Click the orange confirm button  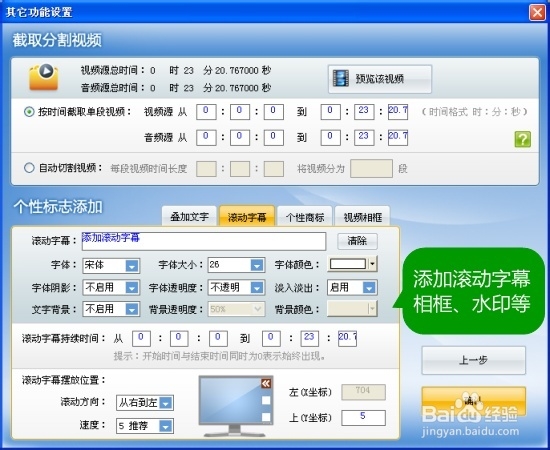474,401
